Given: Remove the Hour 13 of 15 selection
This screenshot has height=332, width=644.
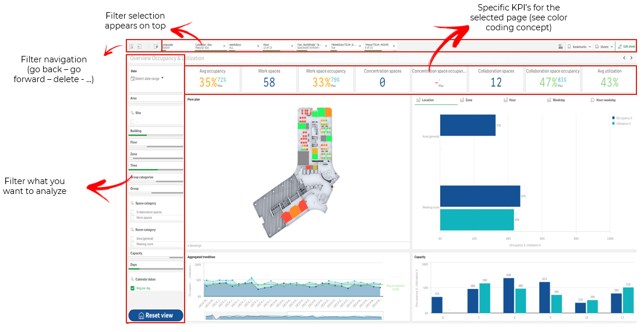Looking at the screenshot, I should (x=292, y=46).
